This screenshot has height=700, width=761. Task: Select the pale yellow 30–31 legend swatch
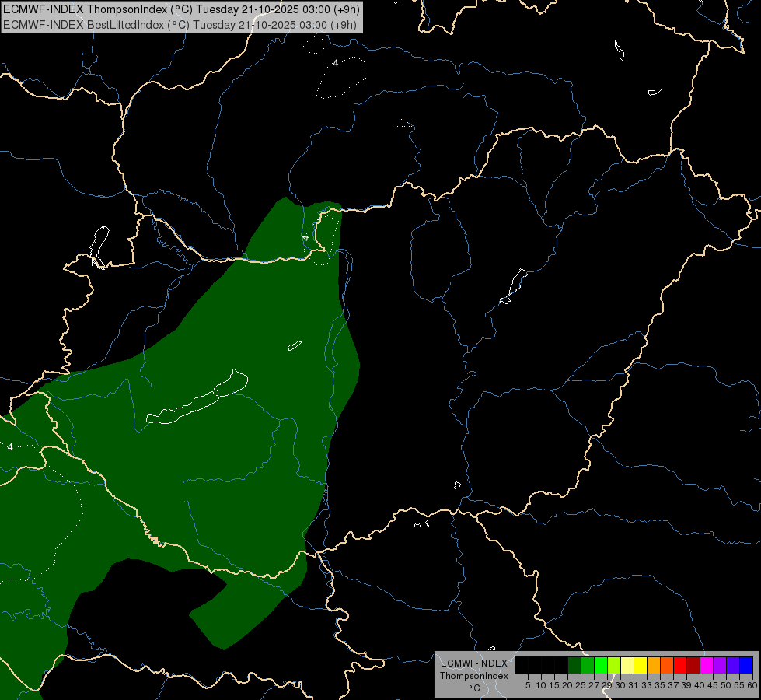[x=627, y=665]
